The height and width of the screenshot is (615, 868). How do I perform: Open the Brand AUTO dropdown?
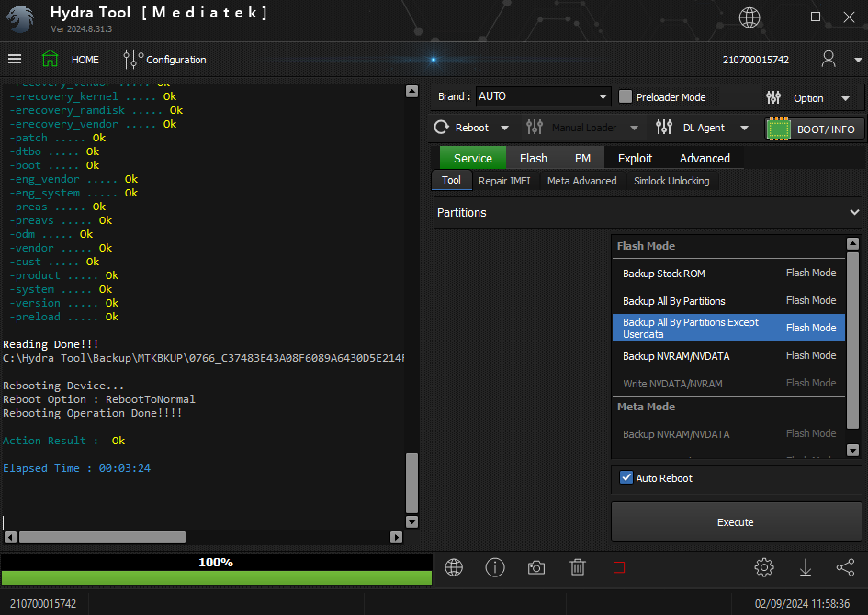coord(543,96)
